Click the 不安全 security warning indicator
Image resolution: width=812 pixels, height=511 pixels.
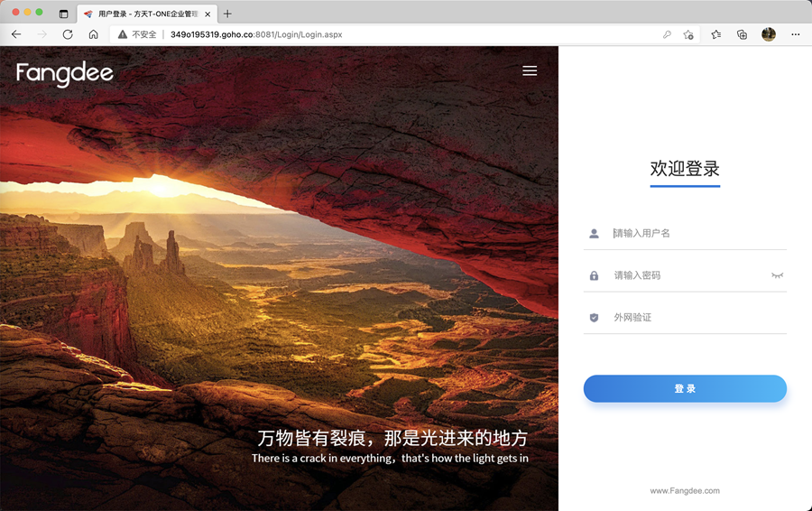(x=137, y=34)
